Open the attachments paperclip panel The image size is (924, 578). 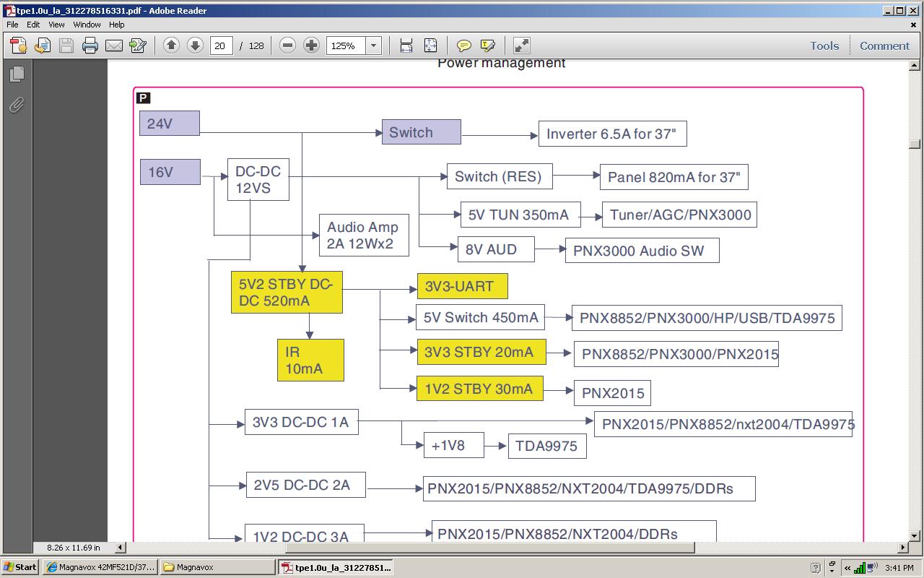click(x=17, y=105)
